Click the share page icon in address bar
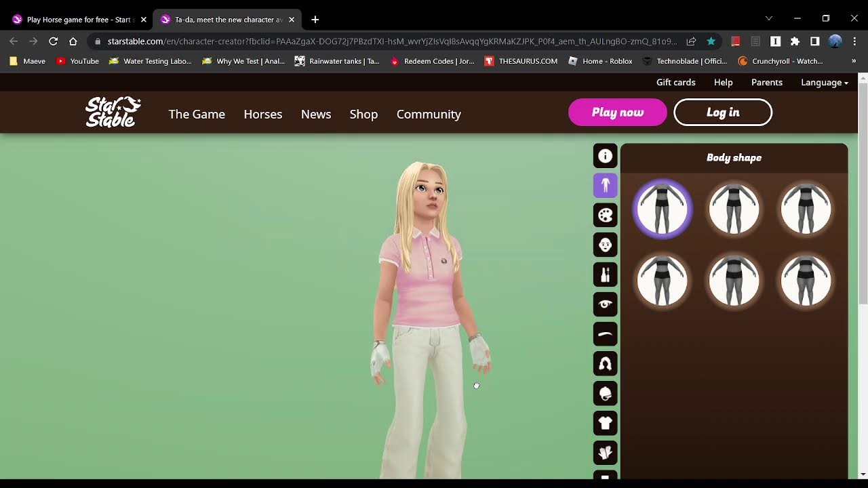 coord(691,41)
